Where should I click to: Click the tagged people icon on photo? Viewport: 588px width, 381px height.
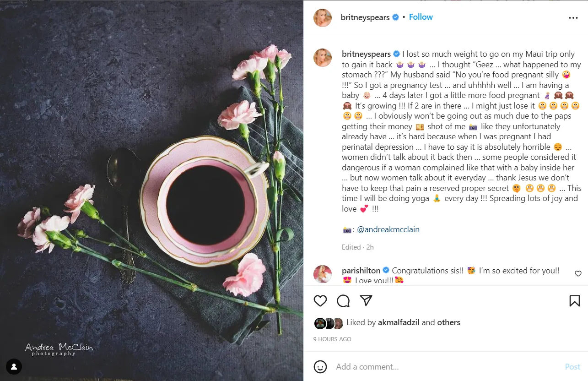point(14,366)
